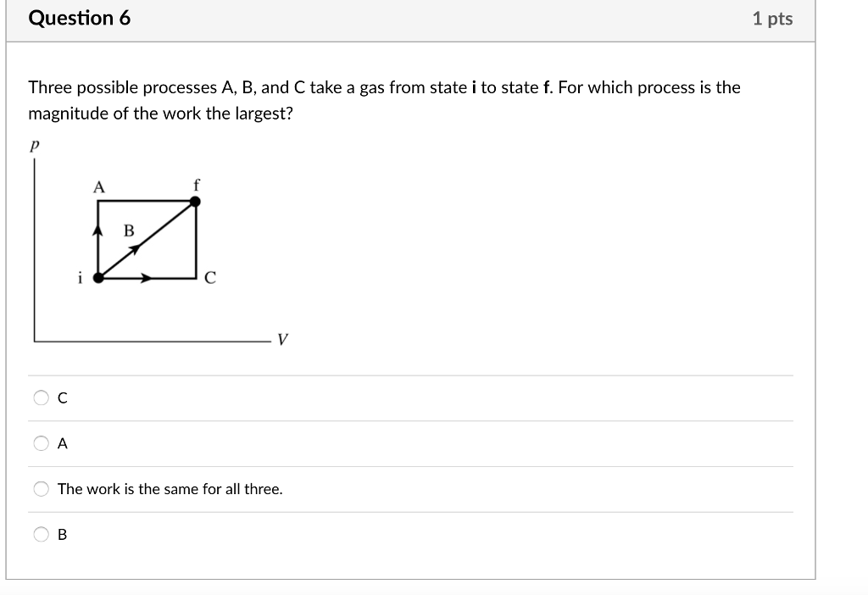Click the divider line below answer C

tap(411, 420)
